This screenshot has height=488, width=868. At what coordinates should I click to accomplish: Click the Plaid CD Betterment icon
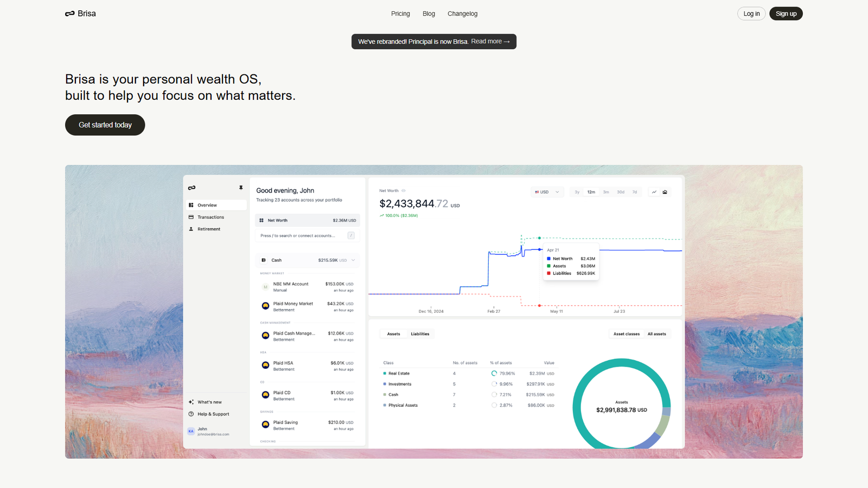coord(265,395)
